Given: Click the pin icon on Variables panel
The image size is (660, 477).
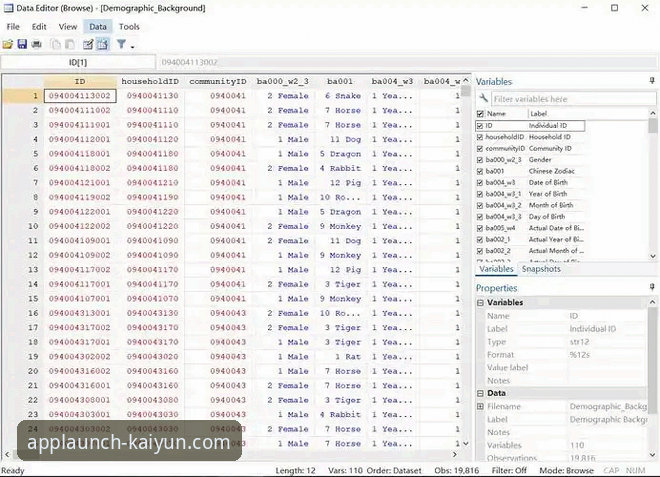Looking at the screenshot, I should click(x=652, y=81).
